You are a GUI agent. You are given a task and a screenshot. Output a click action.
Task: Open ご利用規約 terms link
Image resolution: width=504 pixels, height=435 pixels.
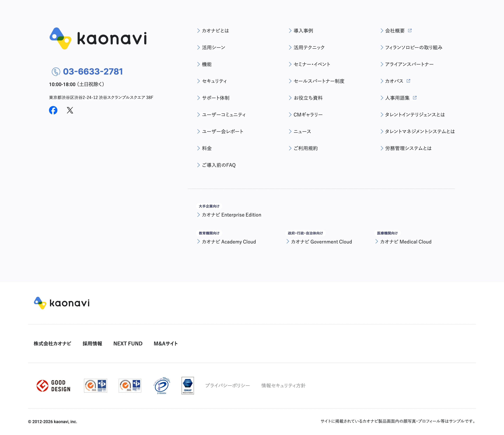click(x=306, y=148)
